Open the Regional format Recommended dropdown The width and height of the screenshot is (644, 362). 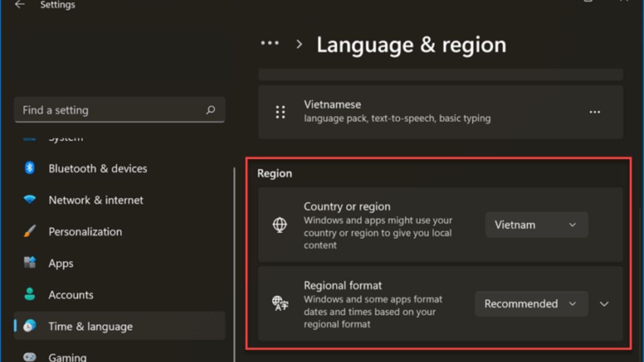tap(531, 304)
